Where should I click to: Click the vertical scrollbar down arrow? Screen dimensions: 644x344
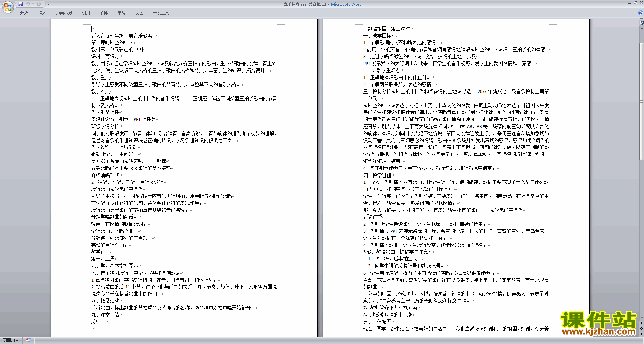pos(642,318)
